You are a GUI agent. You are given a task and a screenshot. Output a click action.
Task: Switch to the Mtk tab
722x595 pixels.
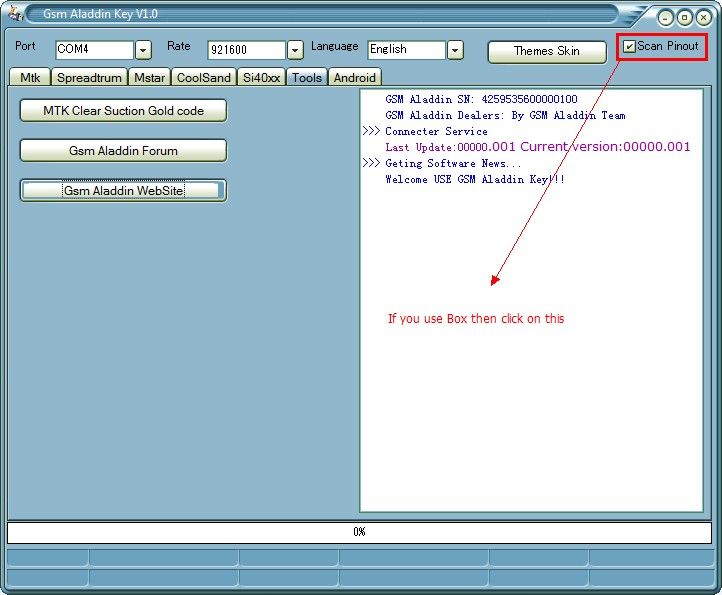pyautogui.click(x=30, y=77)
